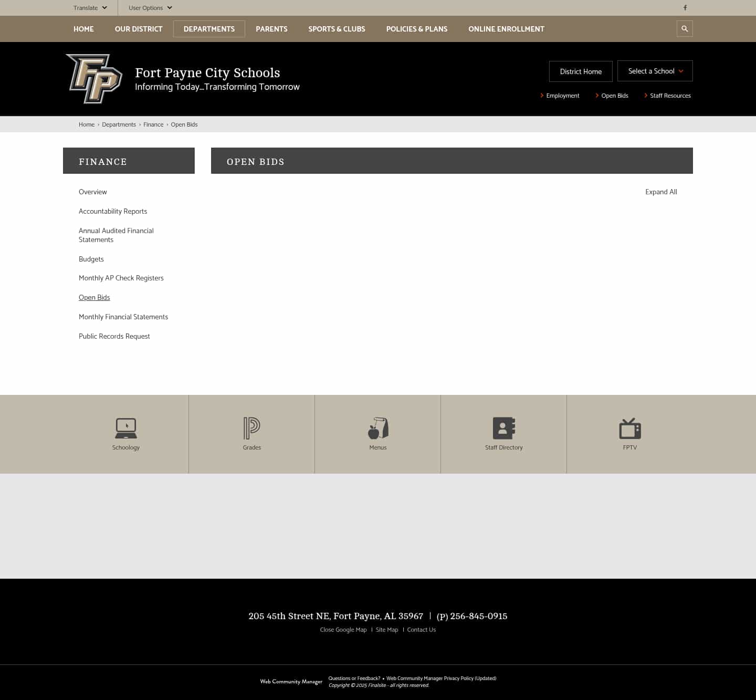This screenshot has height=700, width=756.
Task: Click Departments in the breadcrumb
Action: [x=119, y=124]
